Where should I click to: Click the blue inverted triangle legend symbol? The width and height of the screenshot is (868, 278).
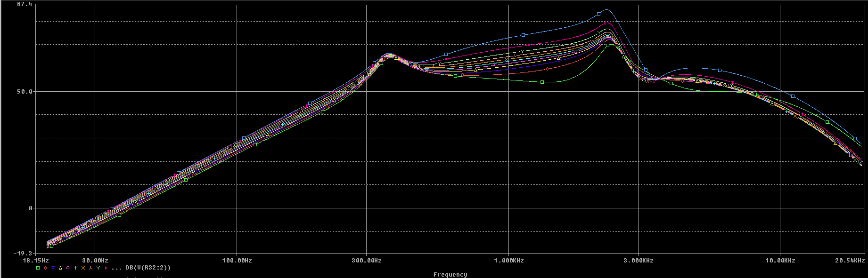(53, 268)
